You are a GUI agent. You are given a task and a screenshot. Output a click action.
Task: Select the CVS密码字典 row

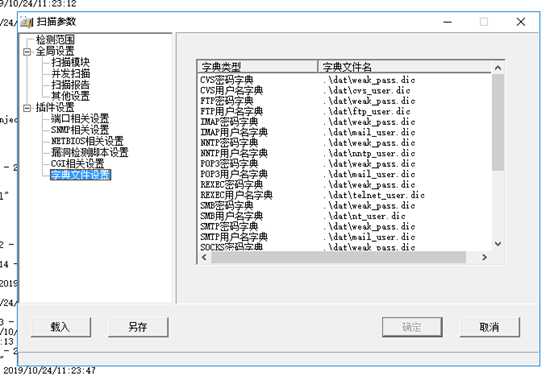pos(344,80)
